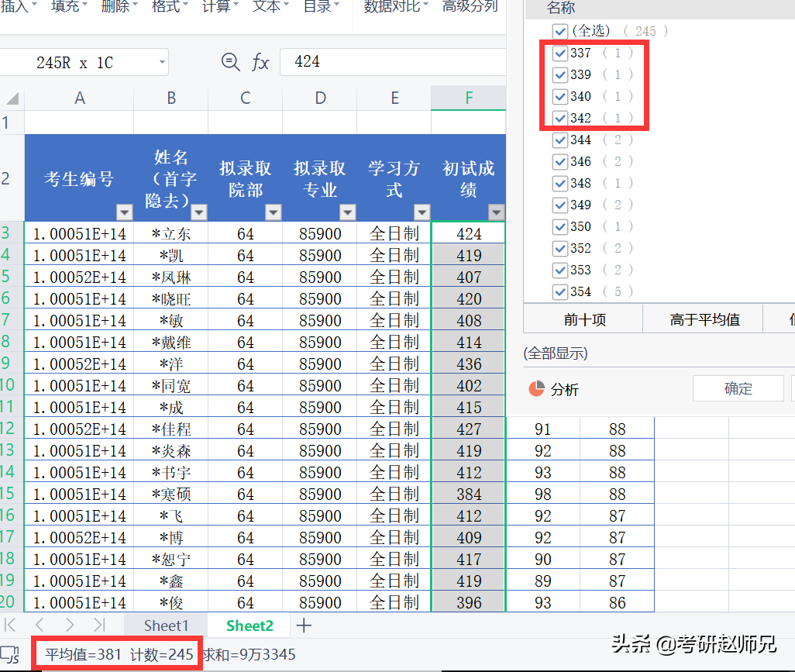Image resolution: width=795 pixels, height=672 pixels.
Task: Switch to the Sheet1 tab
Action: click(166, 625)
